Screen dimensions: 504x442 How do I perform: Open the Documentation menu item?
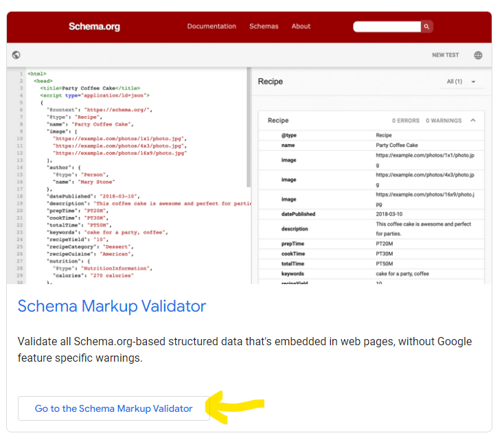pos(211,27)
